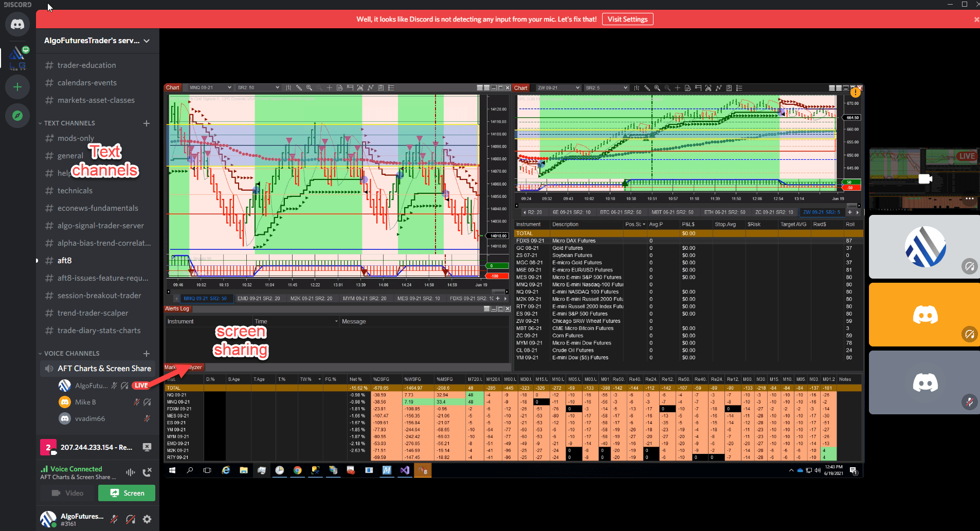This screenshot has height=531, width=980.
Task: Open strategies icon in MNQ chart toolbar
Action: point(371,88)
